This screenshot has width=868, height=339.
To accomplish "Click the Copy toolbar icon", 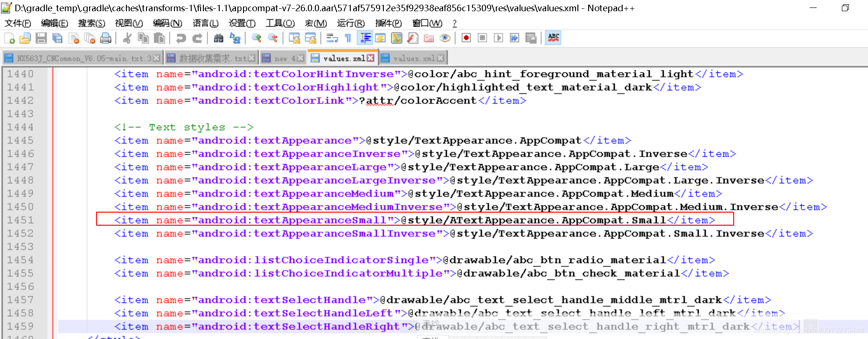I will pyautogui.click(x=143, y=38).
